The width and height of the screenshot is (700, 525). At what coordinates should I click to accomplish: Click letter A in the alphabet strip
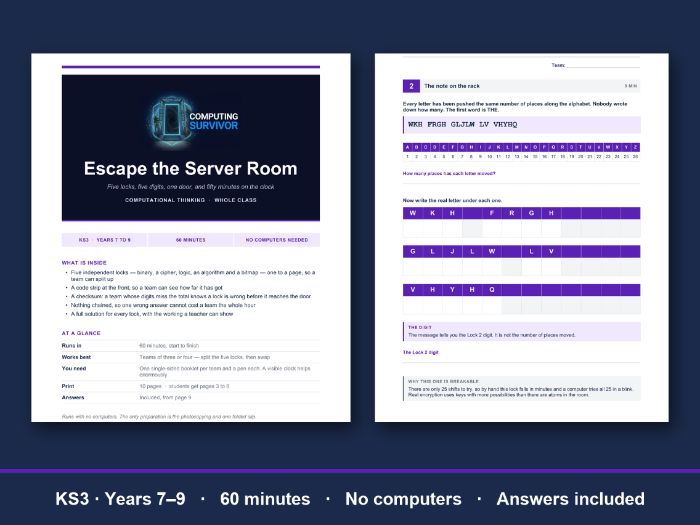(407, 147)
